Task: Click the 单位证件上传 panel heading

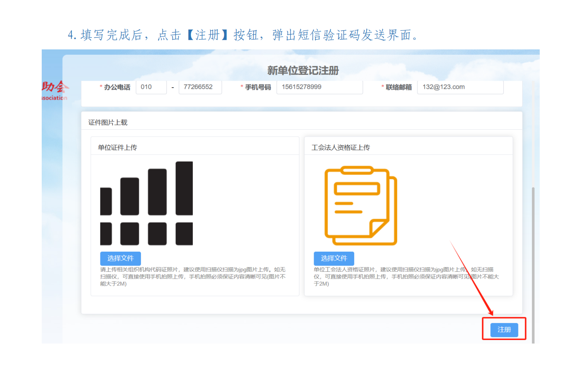Action: (x=117, y=147)
